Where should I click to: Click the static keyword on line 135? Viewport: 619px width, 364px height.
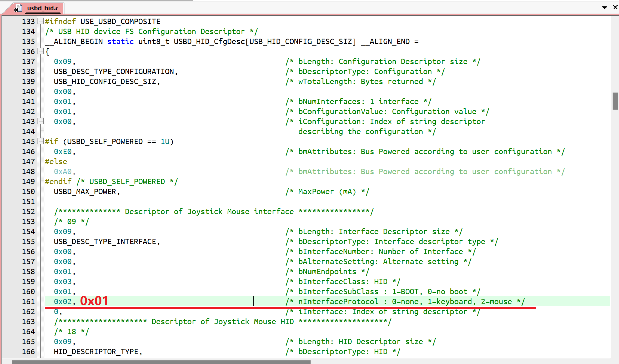120,41
